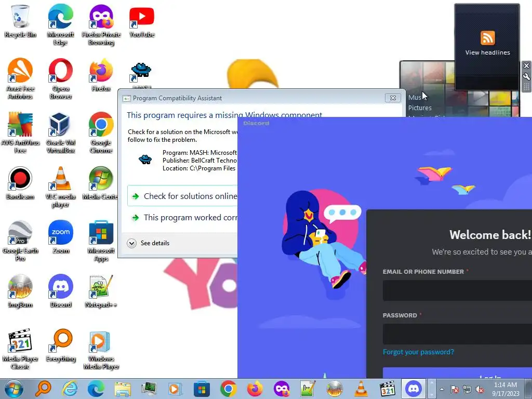Open Notepad++ from the taskbar
Image resolution: width=532 pixels, height=399 pixels.
[308, 389]
